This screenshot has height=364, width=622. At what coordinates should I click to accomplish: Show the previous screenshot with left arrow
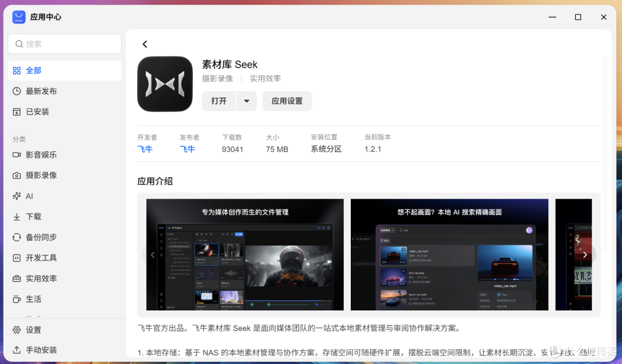pos(153,255)
